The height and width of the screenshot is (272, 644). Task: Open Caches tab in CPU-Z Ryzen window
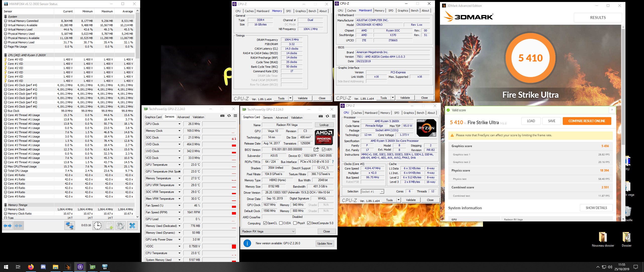tap(357, 113)
